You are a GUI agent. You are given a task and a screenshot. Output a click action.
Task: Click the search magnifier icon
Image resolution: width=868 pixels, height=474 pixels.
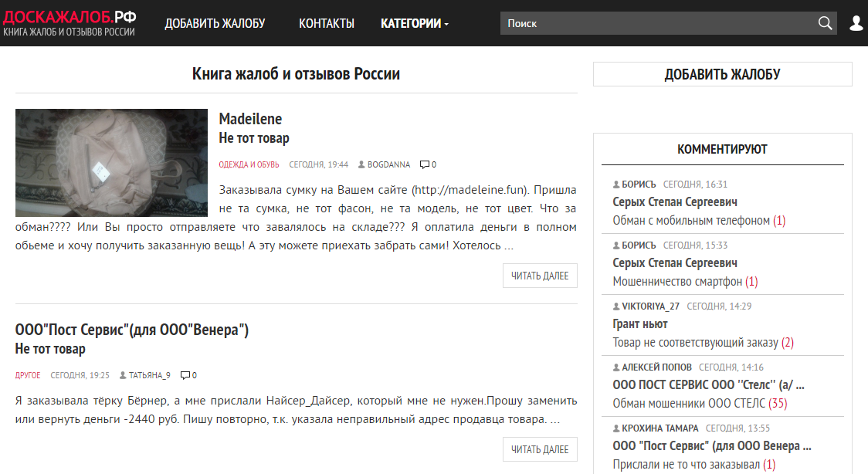(825, 23)
